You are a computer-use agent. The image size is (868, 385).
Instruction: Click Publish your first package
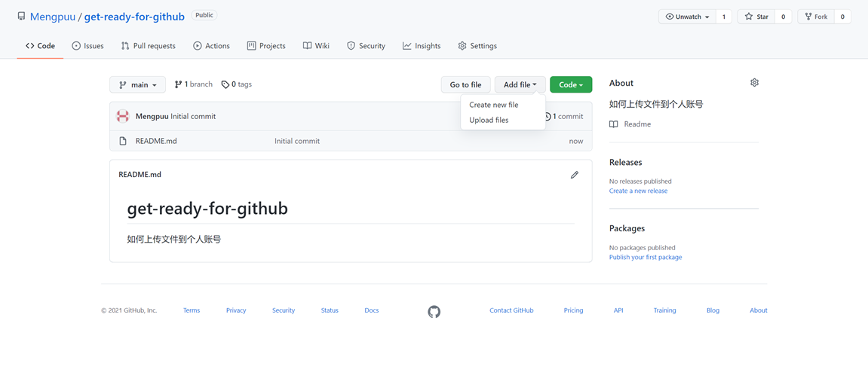(x=646, y=257)
